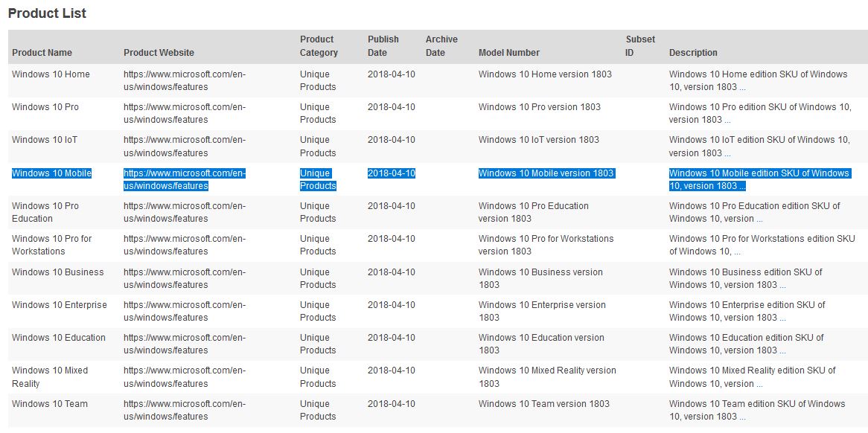Select the Windows 10 IoT edition SKU description
This screenshot has width=868, height=433.
(759, 146)
